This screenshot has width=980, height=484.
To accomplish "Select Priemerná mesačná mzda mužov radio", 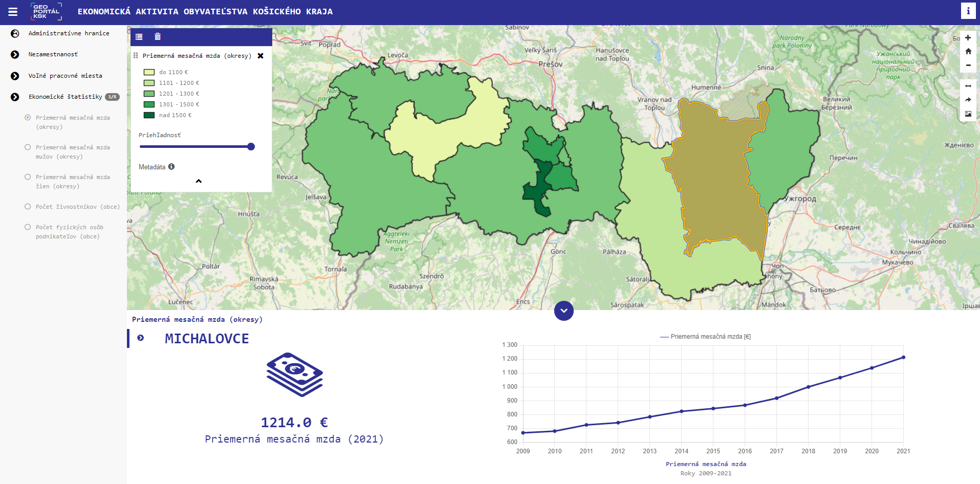I will [x=28, y=147].
